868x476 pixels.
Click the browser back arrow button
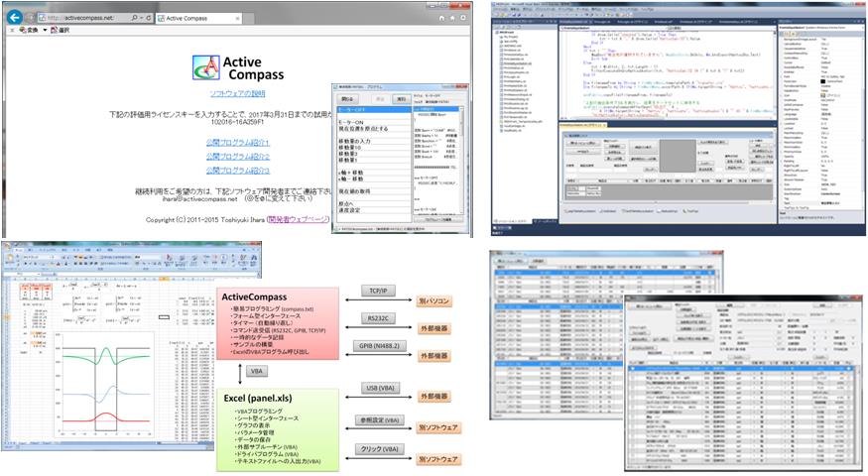click(11, 15)
